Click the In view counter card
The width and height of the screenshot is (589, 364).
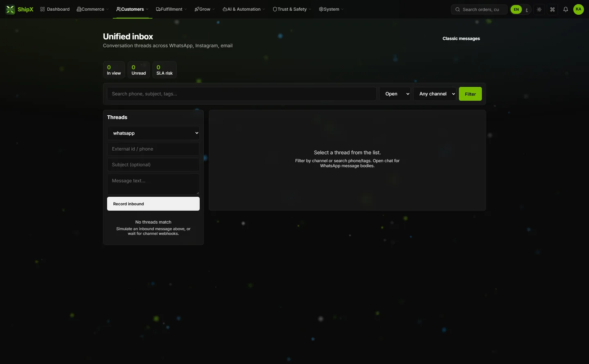[x=114, y=70]
